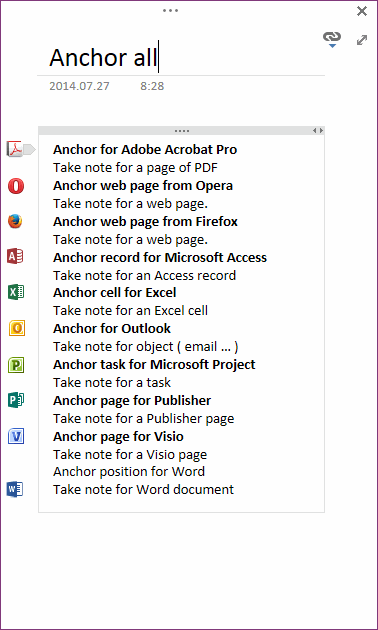The width and height of the screenshot is (378, 630).
Task: Click the Outlook anchor icon
Action: tap(17, 328)
